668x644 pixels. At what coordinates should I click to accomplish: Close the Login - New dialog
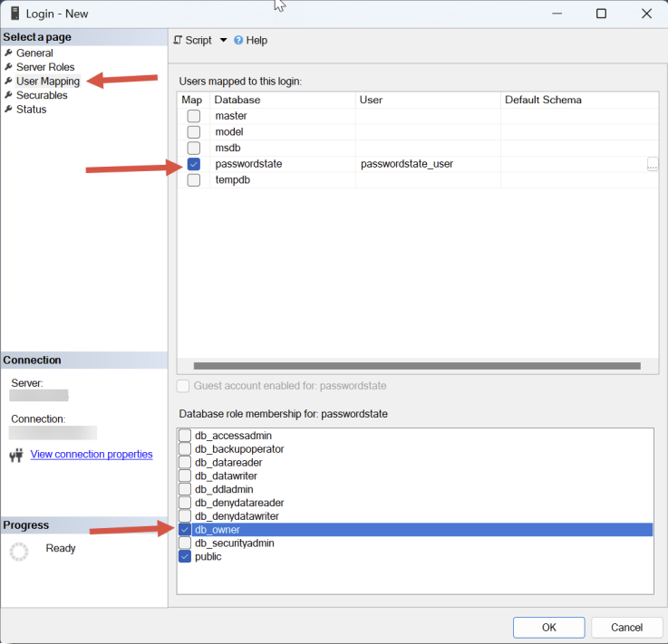point(646,14)
